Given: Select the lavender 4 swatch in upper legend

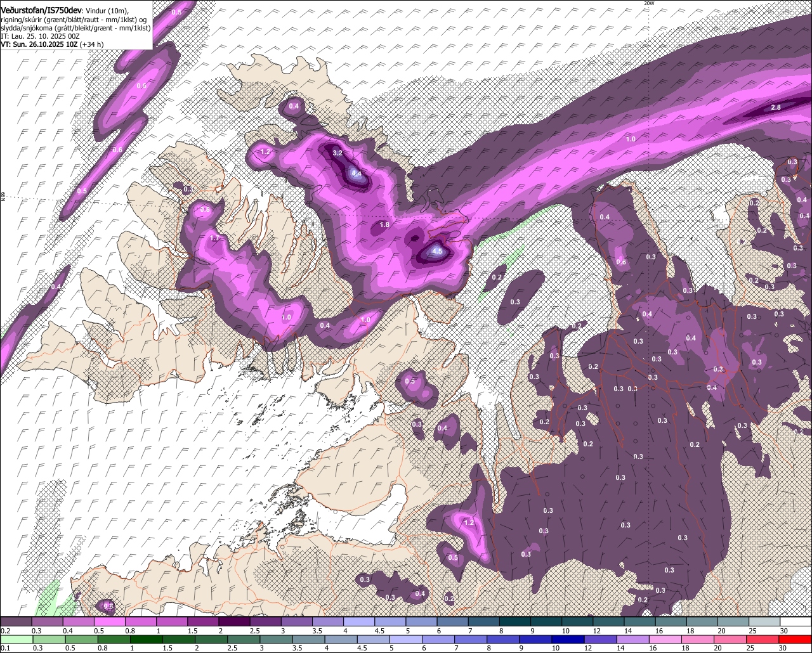Looking at the screenshot, I should [359, 621].
